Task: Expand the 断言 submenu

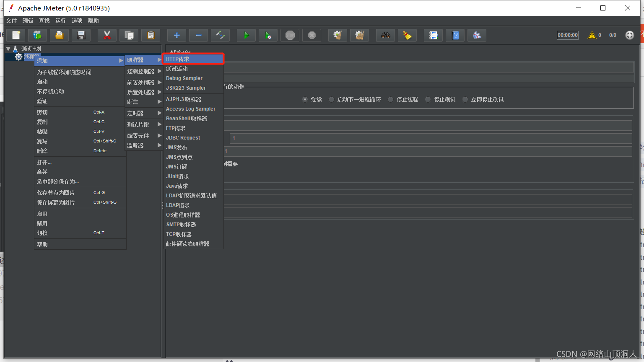Action: click(x=144, y=102)
